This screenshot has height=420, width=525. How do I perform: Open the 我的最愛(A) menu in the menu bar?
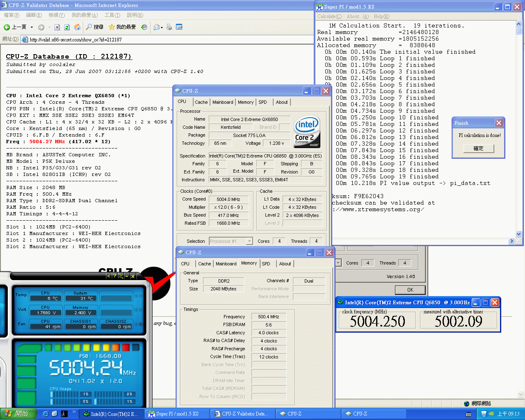point(84,15)
